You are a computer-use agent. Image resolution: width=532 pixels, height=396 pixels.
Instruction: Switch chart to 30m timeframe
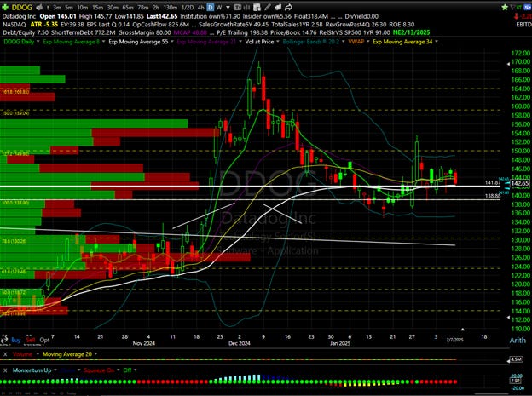point(113,8)
